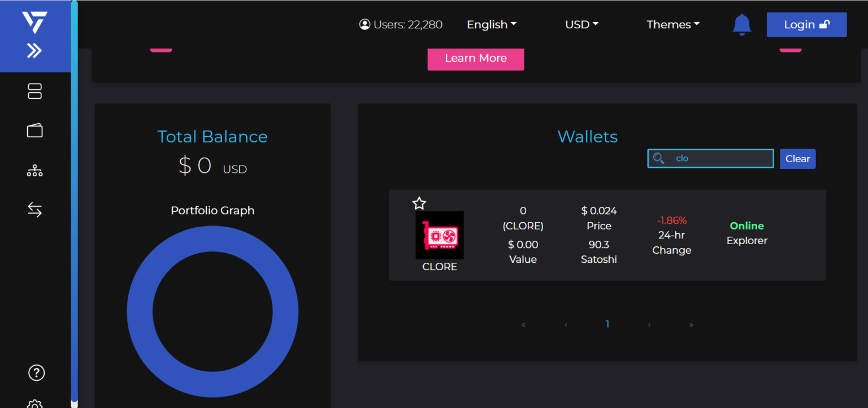This screenshot has width=868, height=408.
Task: Click Clear to reset the wallet search
Action: (797, 158)
